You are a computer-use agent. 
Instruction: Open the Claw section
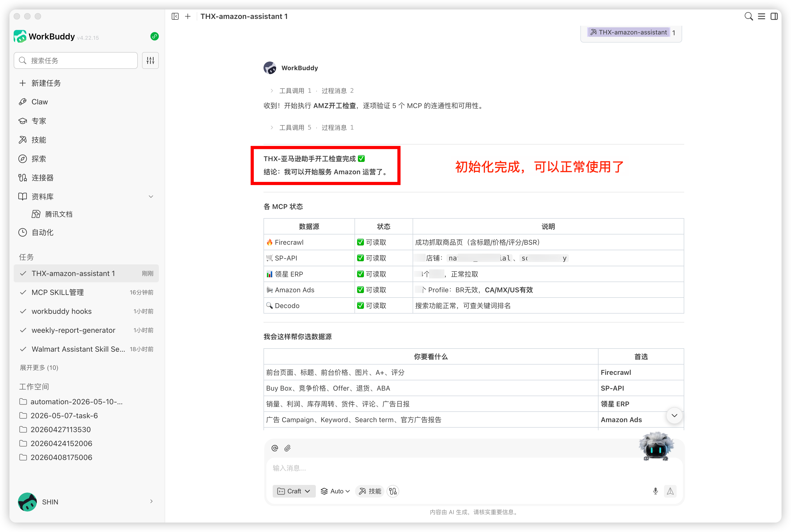point(86,102)
